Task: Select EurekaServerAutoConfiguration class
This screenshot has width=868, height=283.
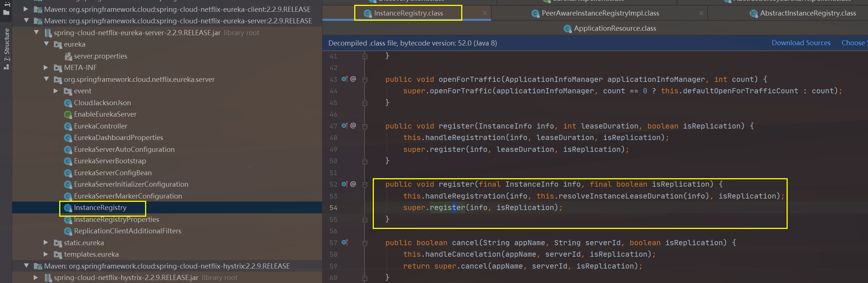Action: point(124,149)
